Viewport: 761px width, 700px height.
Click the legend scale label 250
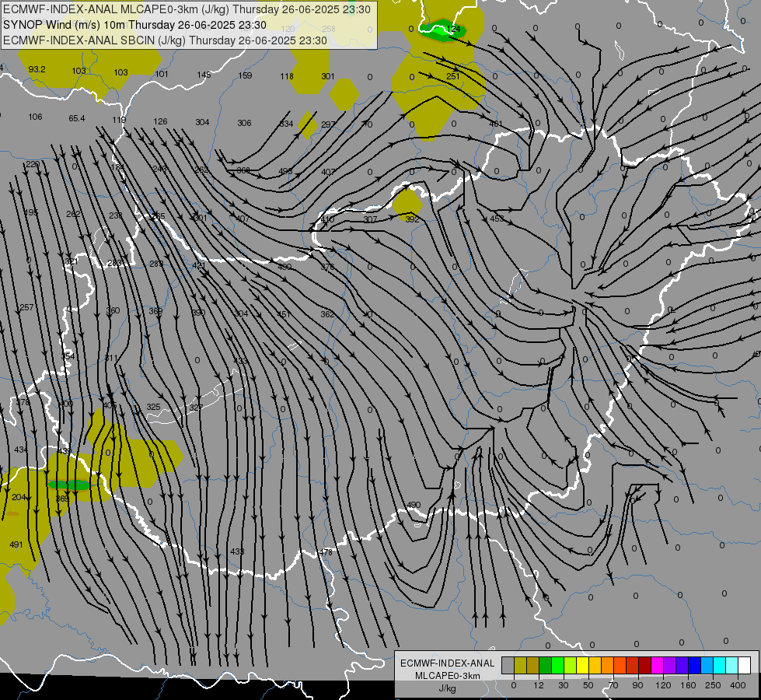pyautogui.click(x=713, y=685)
